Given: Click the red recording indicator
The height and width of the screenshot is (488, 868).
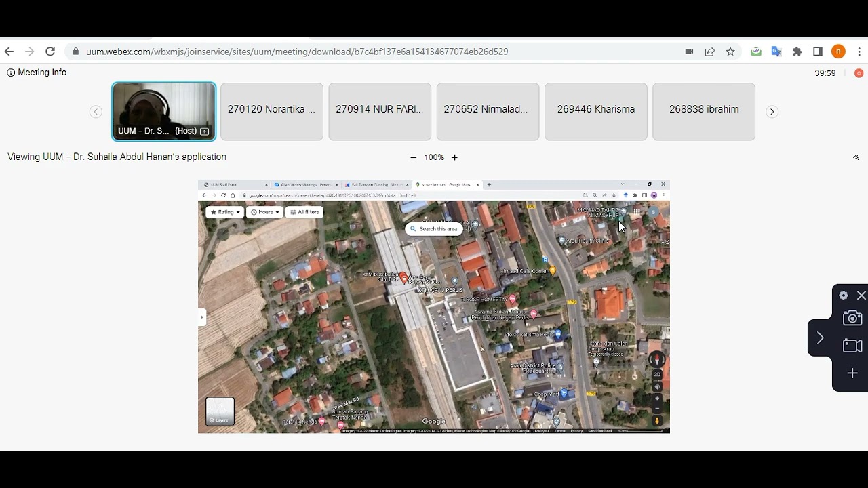Looking at the screenshot, I should tap(859, 73).
